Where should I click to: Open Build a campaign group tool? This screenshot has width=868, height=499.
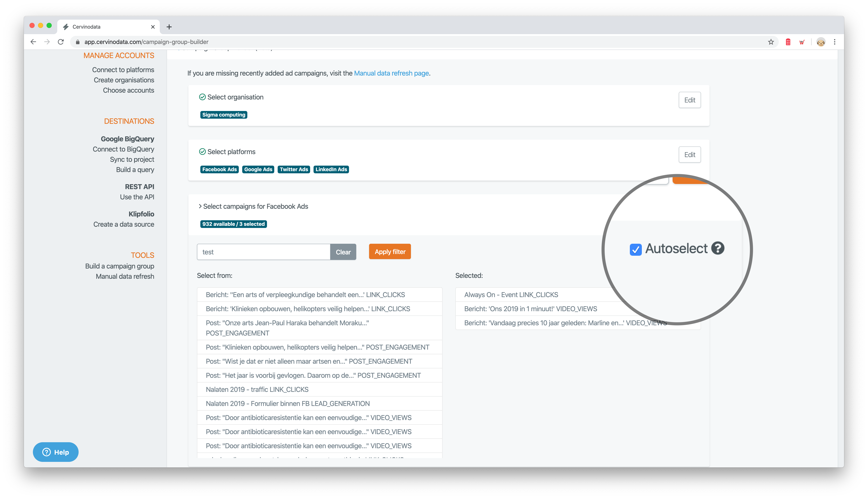coord(119,266)
